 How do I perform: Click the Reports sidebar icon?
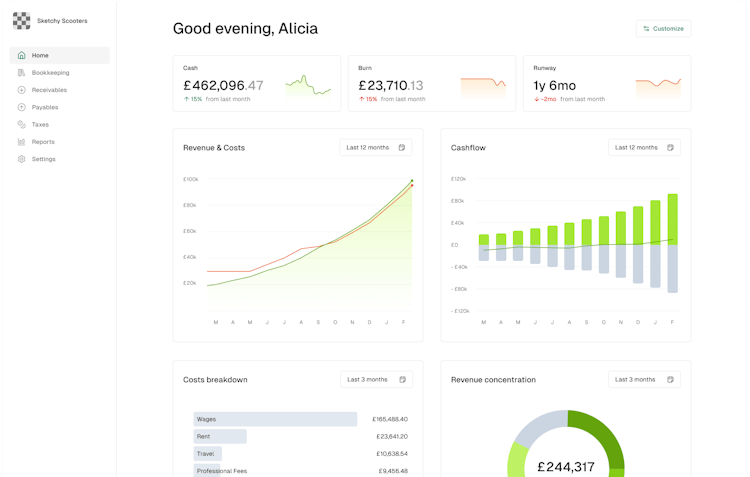point(22,142)
